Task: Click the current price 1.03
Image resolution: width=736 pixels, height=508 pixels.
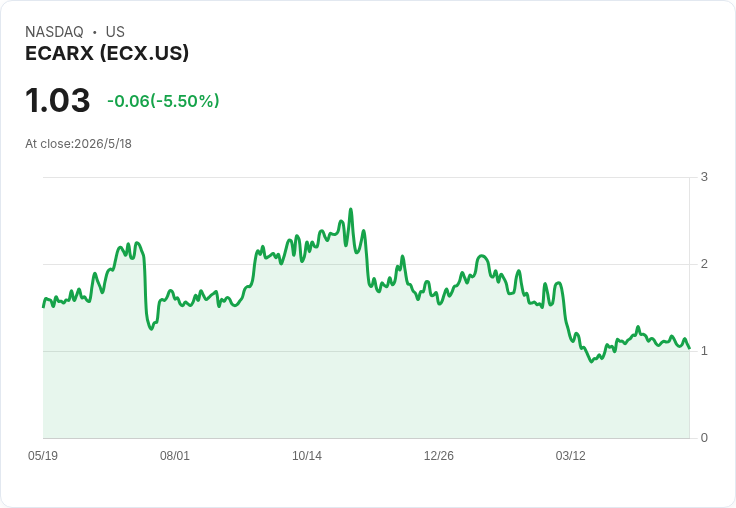Action: pos(57,100)
